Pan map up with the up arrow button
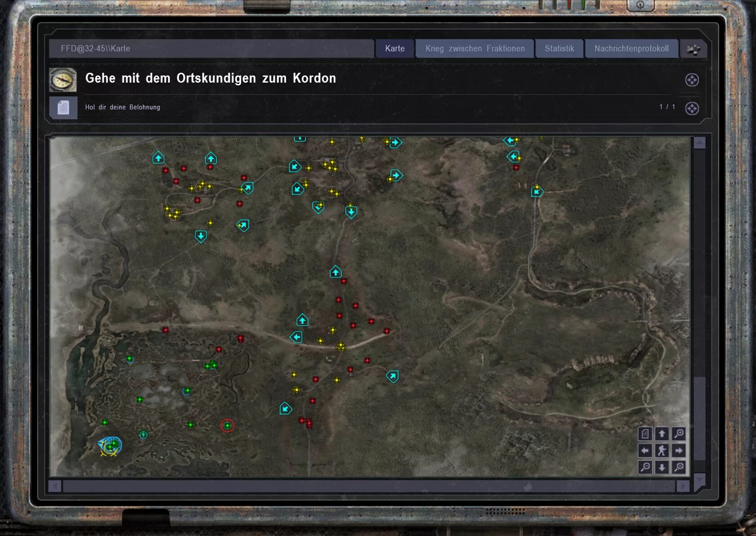The height and width of the screenshot is (536, 756). [x=661, y=434]
